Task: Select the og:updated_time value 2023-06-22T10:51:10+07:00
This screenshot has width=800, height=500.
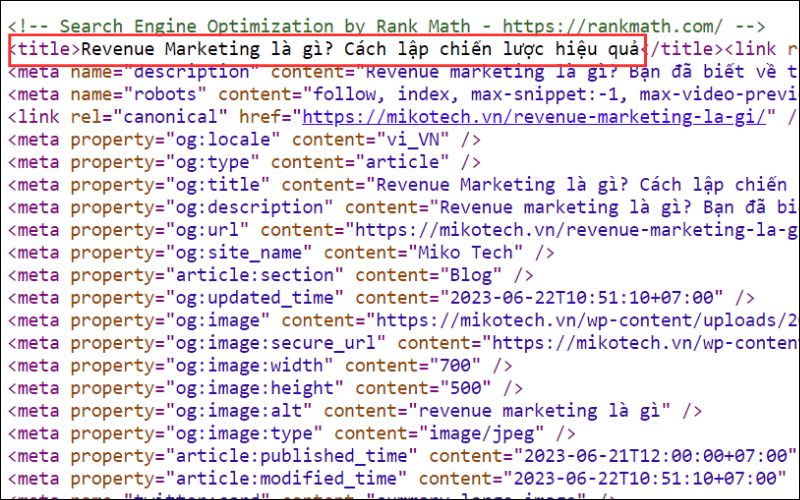Action: coord(582,297)
